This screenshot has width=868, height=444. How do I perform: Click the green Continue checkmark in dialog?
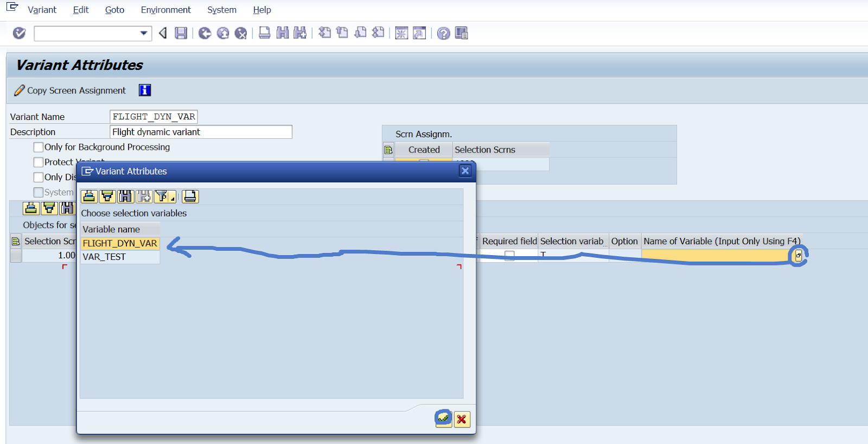(x=443, y=418)
